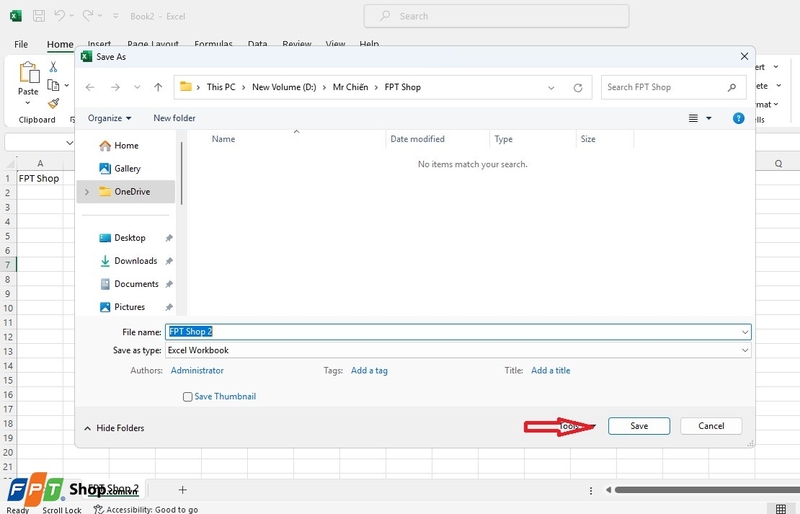This screenshot has width=800, height=514.
Task: Click Mr Chiến breadcrumb folder
Action: coord(350,87)
